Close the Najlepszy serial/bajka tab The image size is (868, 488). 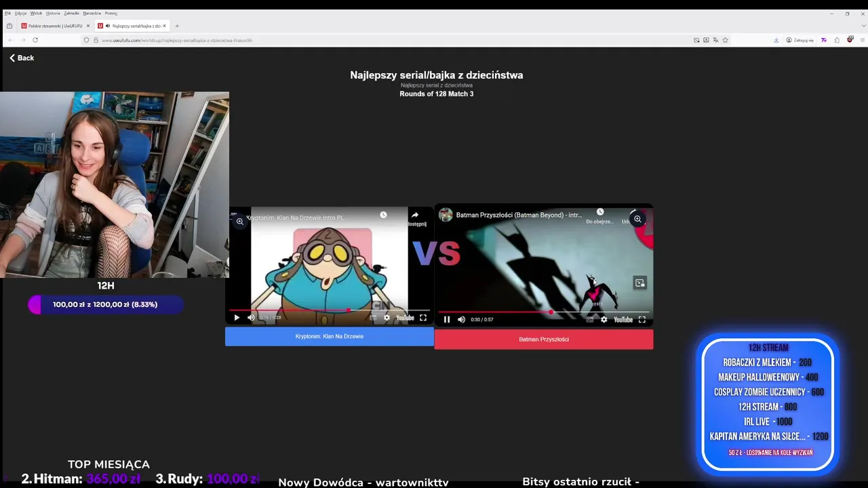tap(164, 26)
